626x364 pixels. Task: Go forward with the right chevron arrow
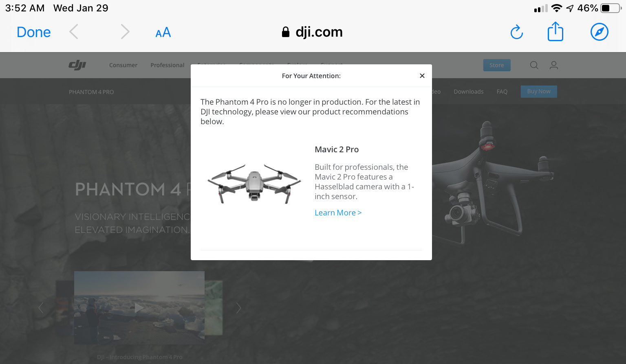pyautogui.click(x=125, y=32)
